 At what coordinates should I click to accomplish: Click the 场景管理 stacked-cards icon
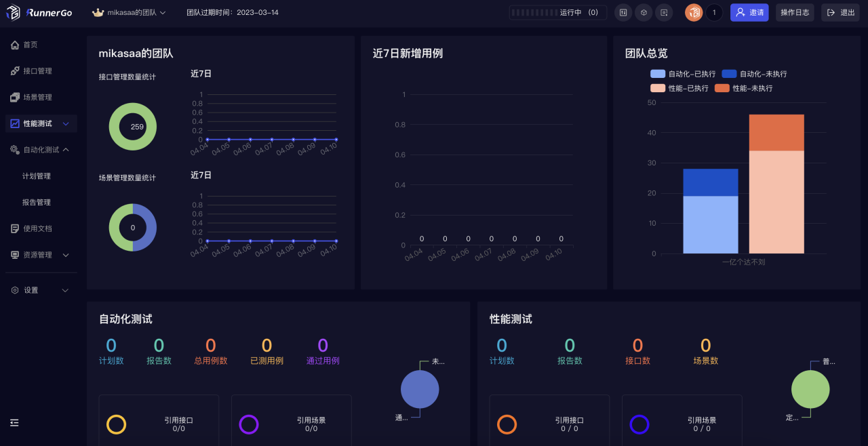15,98
